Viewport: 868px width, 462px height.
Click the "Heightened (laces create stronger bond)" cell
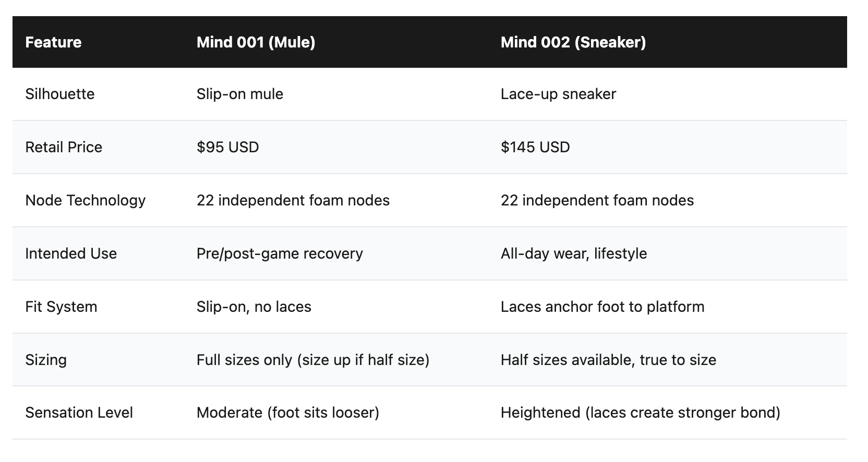coord(640,412)
